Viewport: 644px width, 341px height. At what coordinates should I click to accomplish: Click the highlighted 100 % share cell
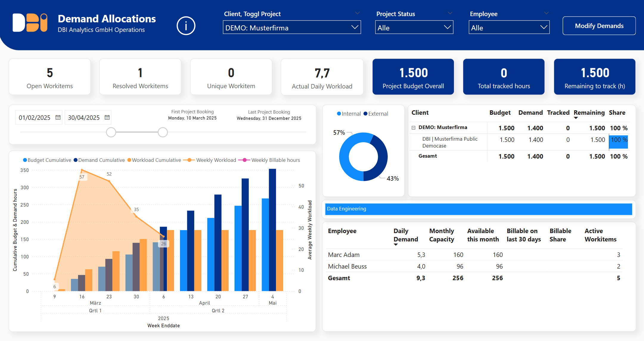click(x=618, y=141)
